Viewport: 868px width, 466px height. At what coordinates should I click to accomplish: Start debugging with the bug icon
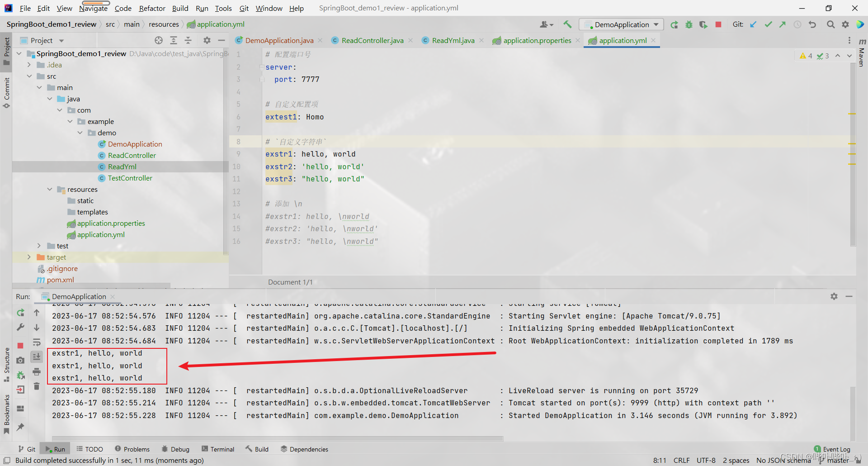click(689, 24)
